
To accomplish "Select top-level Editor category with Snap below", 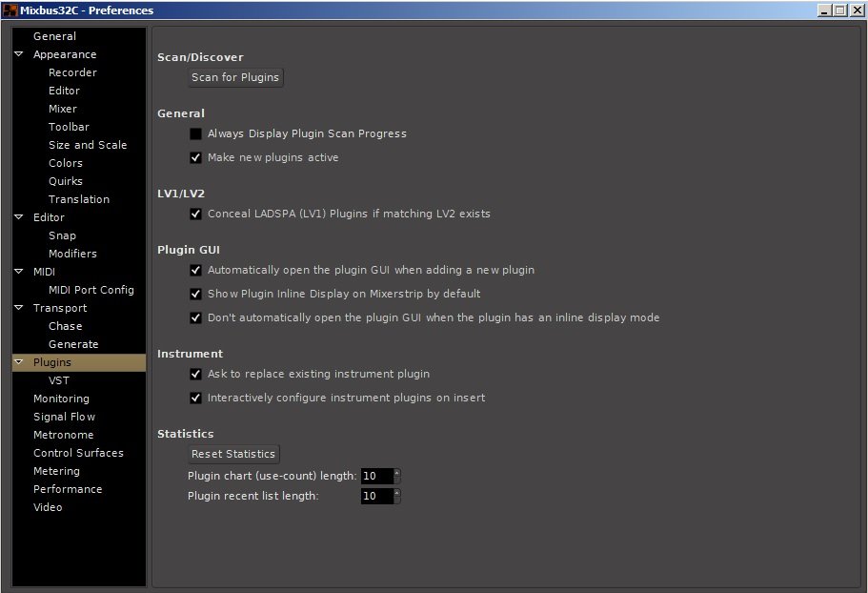I will [x=49, y=217].
